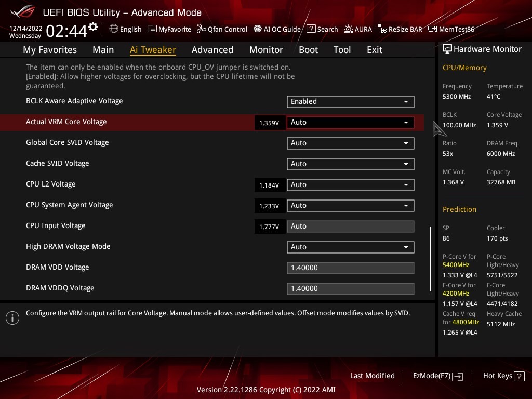
Task: Launch the AI OC Guide
Action: click(x=277, y=29)
